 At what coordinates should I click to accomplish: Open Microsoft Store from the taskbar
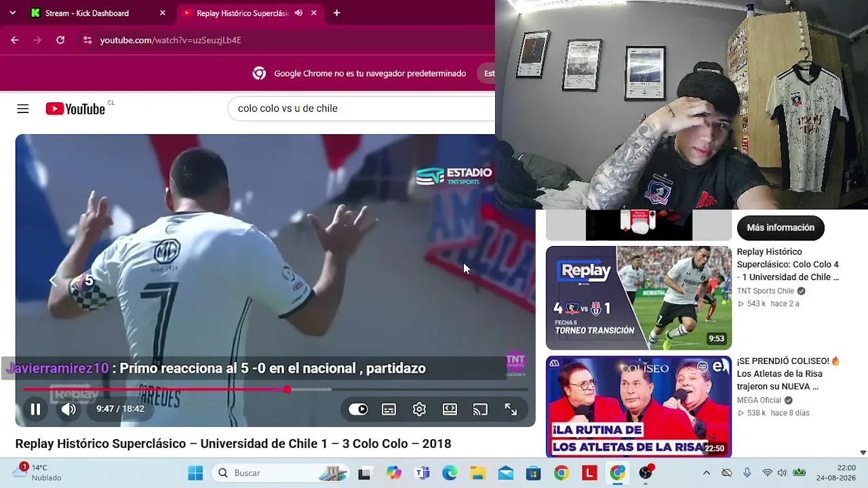point(534,473)
